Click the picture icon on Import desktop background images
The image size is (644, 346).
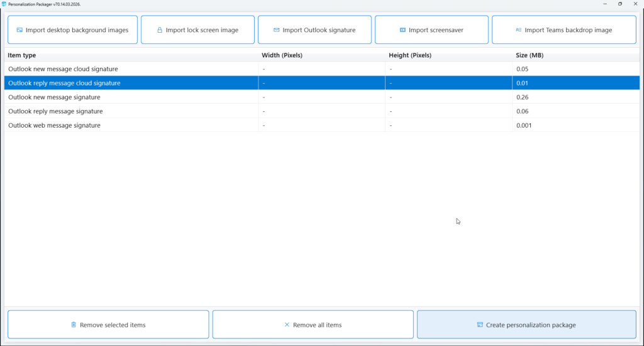[x=19, y=30]
